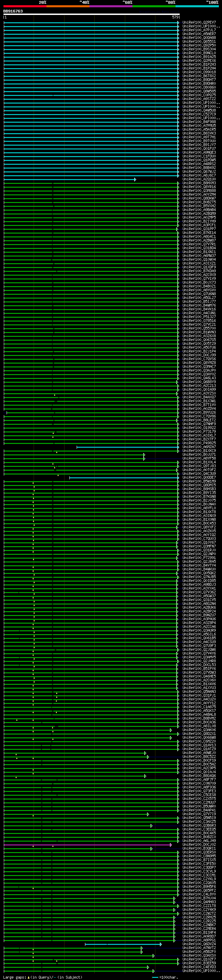Select the partial cyan bar of UniRef100_A6MZA7
Screen dimensions: 222x980
pyautogui.click(x=128, y=447)
